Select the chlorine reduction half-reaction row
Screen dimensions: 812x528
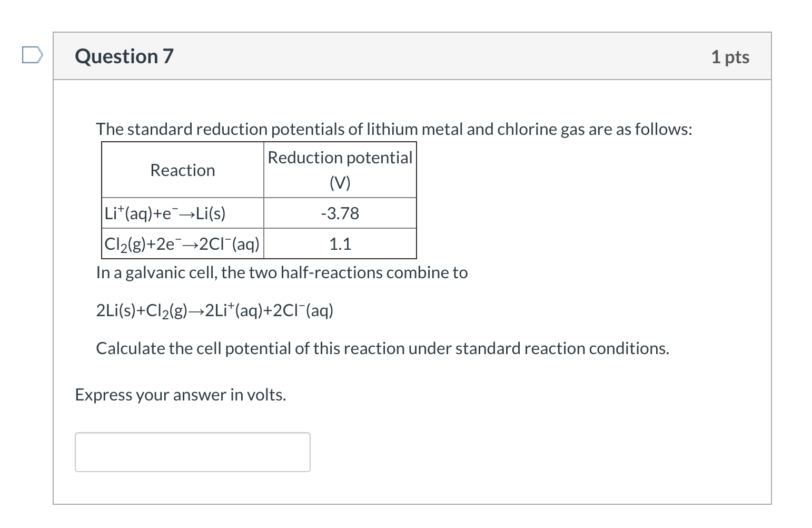[258, 243]
